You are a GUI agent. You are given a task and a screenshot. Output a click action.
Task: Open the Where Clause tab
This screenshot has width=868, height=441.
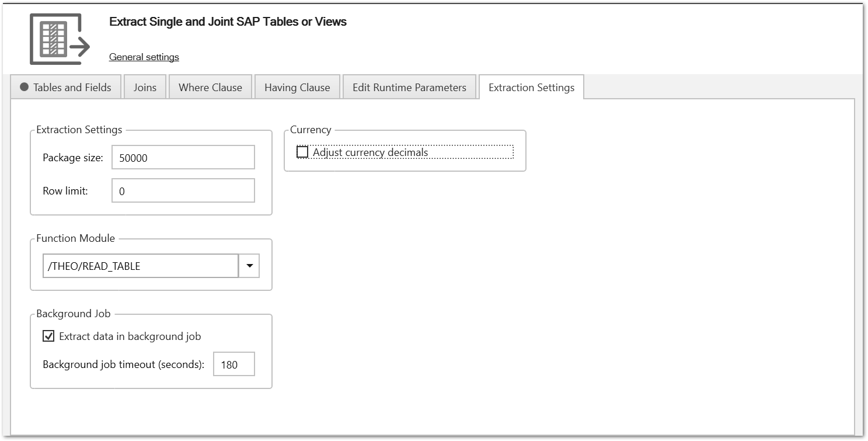point(210,88)
